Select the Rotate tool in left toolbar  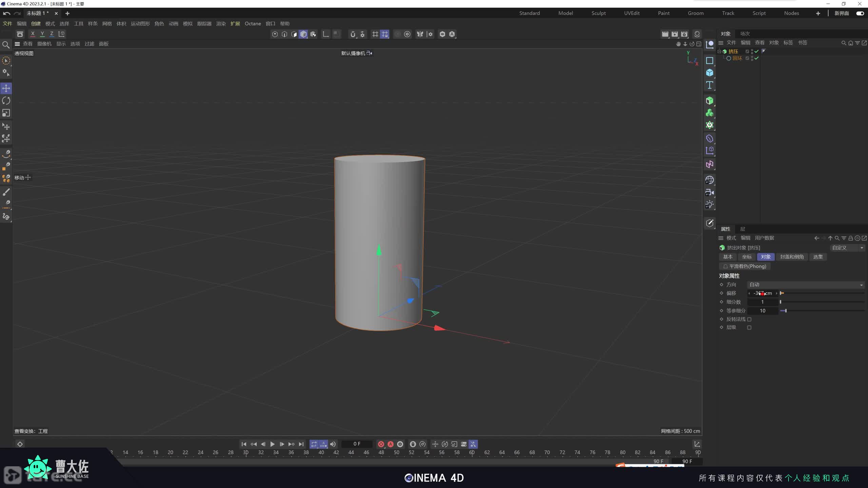6,101
